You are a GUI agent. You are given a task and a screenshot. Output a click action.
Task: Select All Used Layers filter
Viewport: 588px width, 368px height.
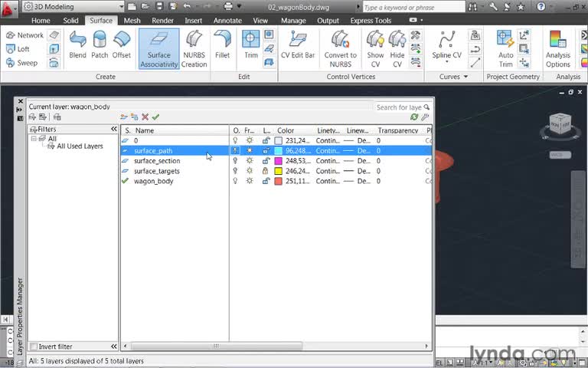[x=80, y=146]
